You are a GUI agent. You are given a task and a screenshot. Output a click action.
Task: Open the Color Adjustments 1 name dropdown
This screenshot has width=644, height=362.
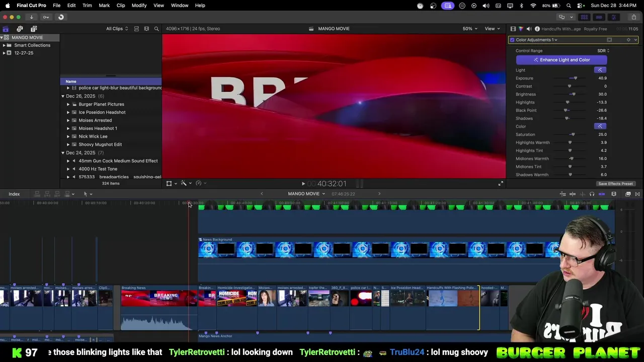[x=537, y=40]
